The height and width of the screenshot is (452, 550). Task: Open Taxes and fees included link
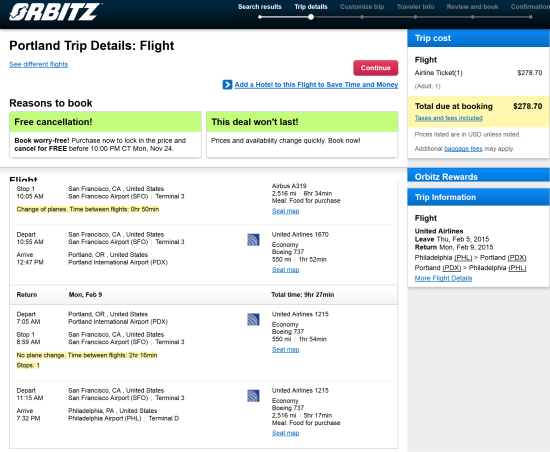[x=449, y=118]
